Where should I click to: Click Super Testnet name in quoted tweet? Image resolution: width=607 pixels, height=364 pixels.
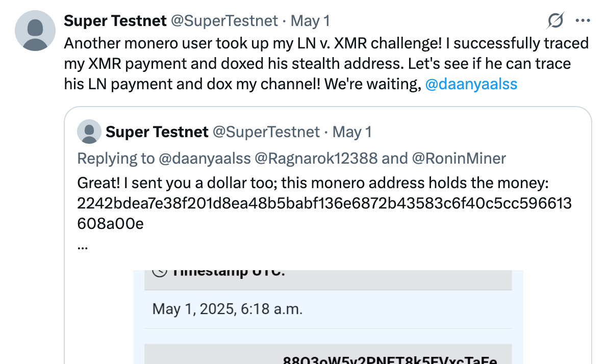[157, 132]
